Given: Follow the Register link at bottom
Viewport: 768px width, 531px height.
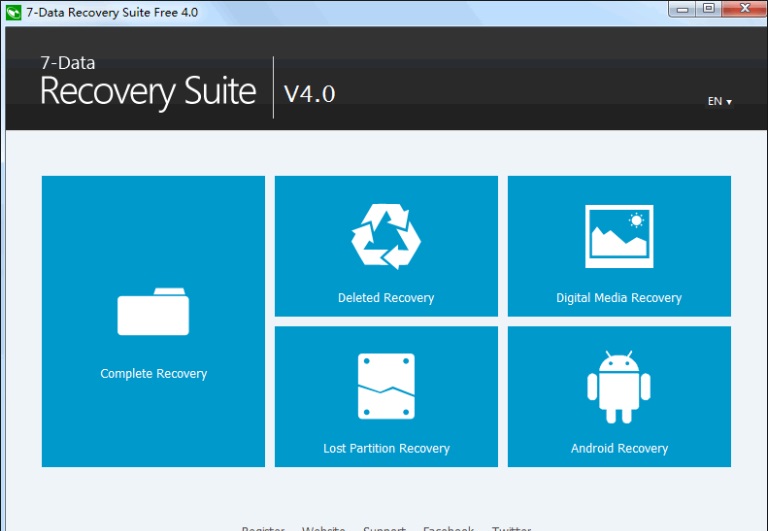Looking at the screenshot, I should coord(263,528).
